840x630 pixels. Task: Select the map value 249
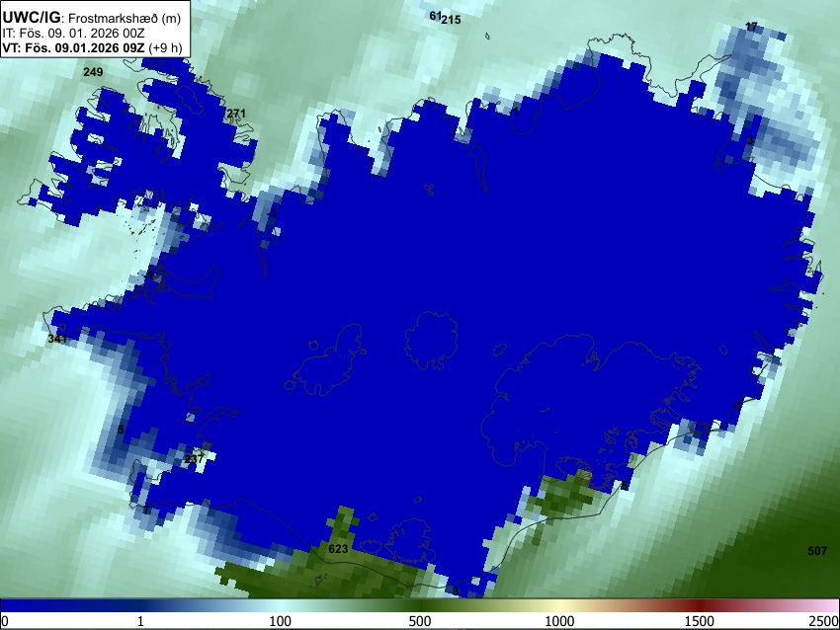pos(93,72)
